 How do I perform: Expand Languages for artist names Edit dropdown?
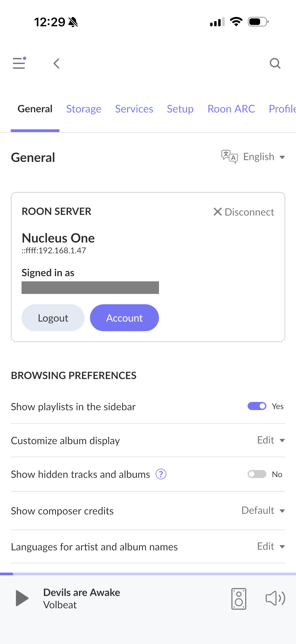(271, 547)
